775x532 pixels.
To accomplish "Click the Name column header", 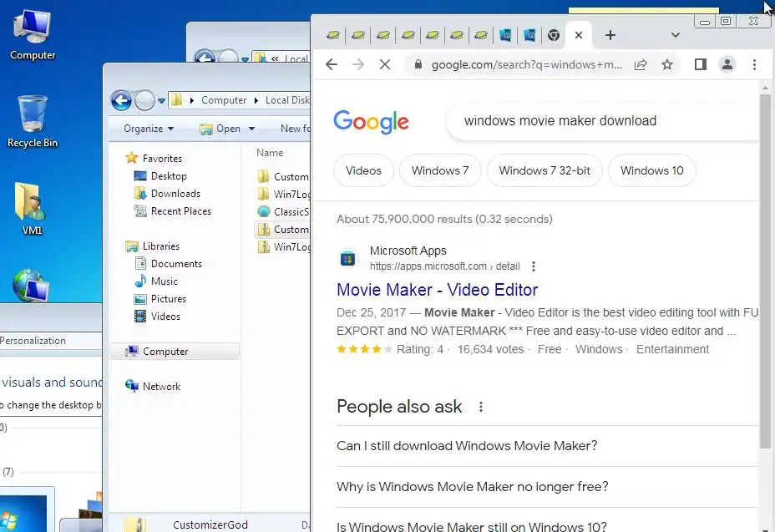I will 270,153.
